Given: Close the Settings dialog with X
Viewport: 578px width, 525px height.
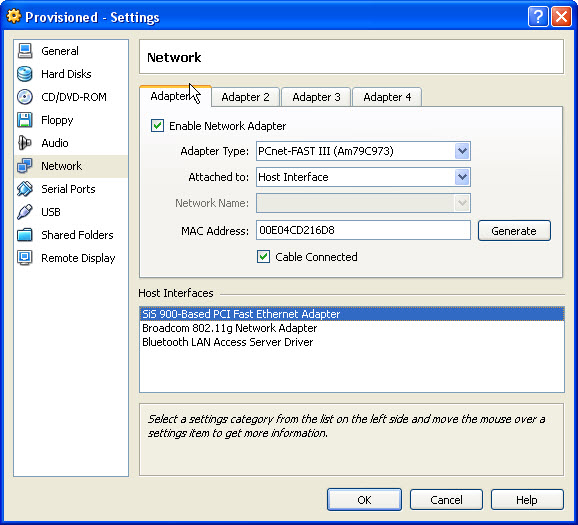Looking at the screenshot, I should (x=561, y=17).
